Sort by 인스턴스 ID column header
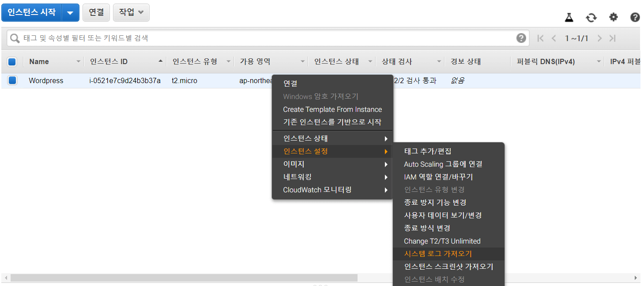This screenshot has width=644, height=286. pos(109,61)
